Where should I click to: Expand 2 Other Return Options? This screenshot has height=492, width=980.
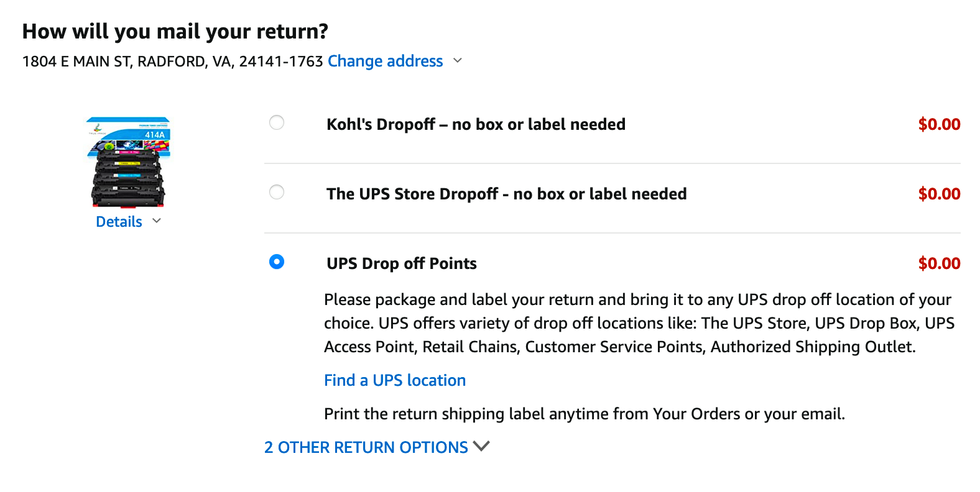coord(366,447)
